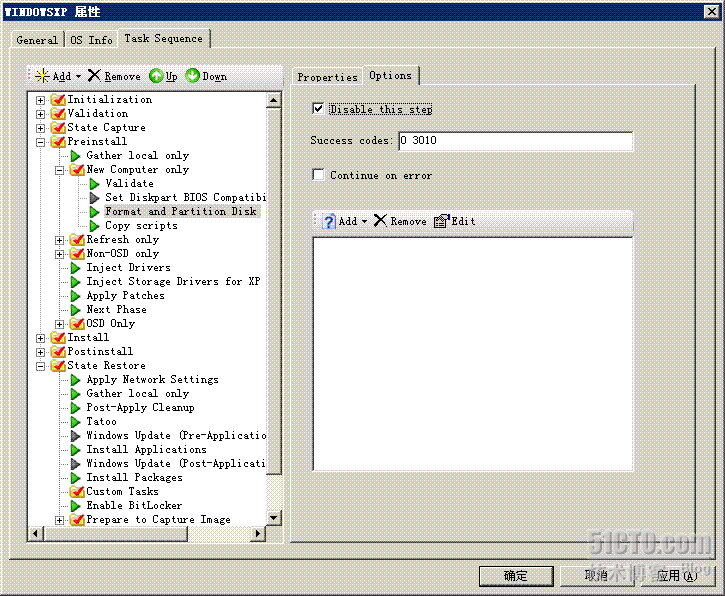Select the Task Sequence tab
Screen dimensions: 725x596
pyautogui.click(x=164, y=38)
